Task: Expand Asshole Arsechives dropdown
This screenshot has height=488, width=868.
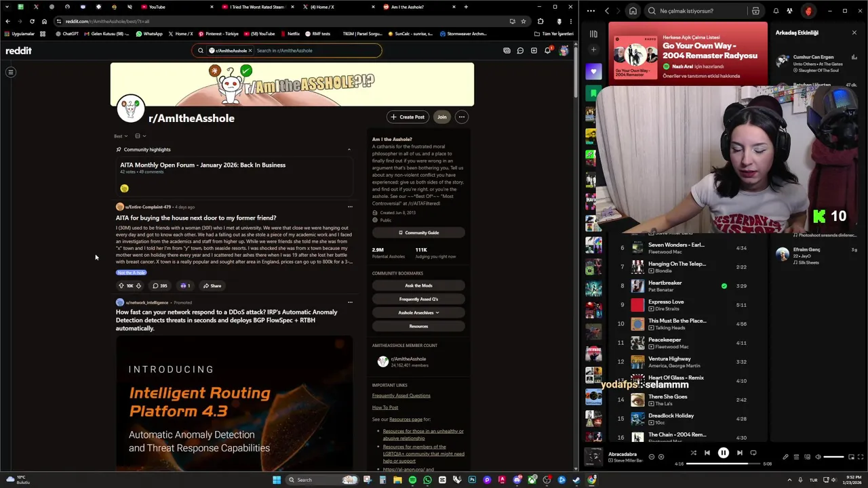Action: point(418,312)
